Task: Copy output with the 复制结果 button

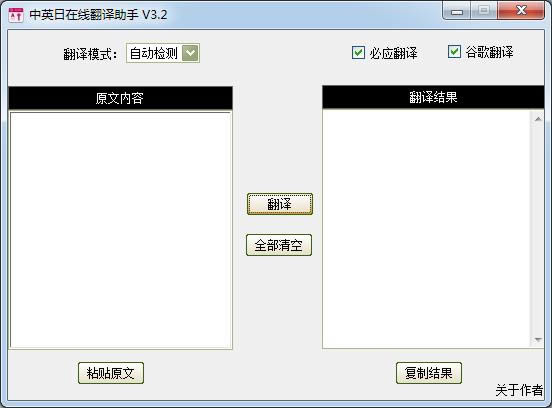Action: click(x=428, y=373)
